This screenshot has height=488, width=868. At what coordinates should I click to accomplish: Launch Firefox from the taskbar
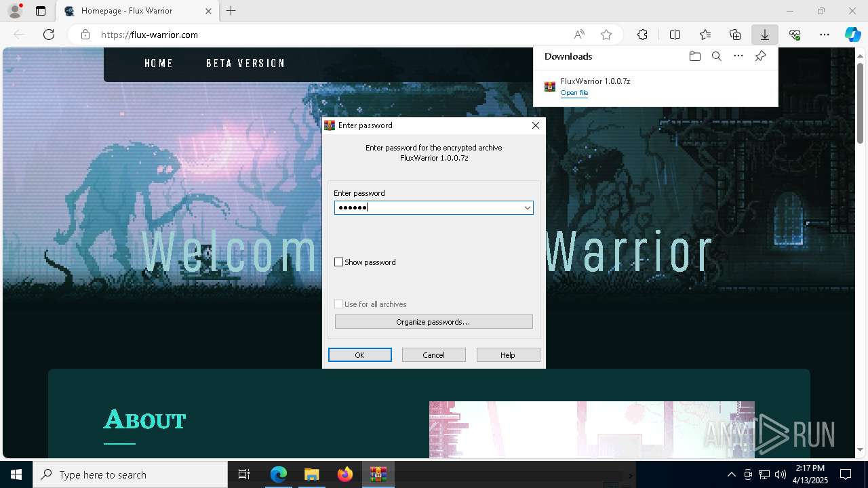344,474
